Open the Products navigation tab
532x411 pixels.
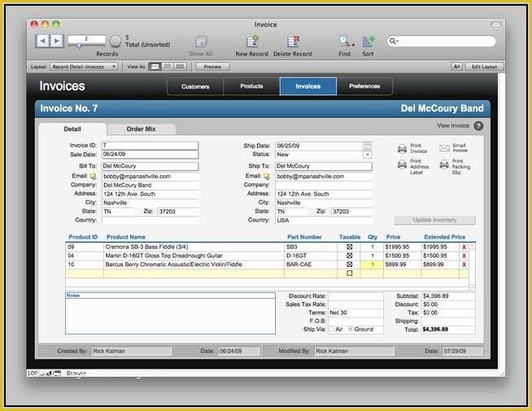point(251,86)
